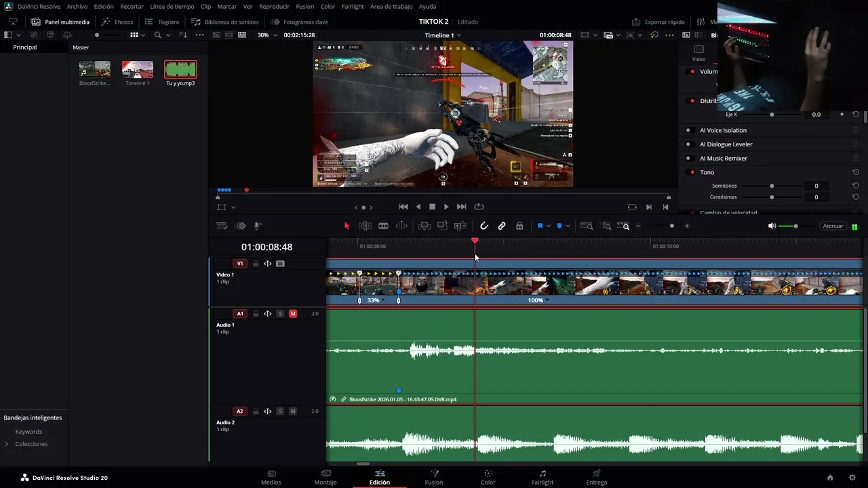
Task: Select the arrow Selection mode tool
Action: (347, 226)
